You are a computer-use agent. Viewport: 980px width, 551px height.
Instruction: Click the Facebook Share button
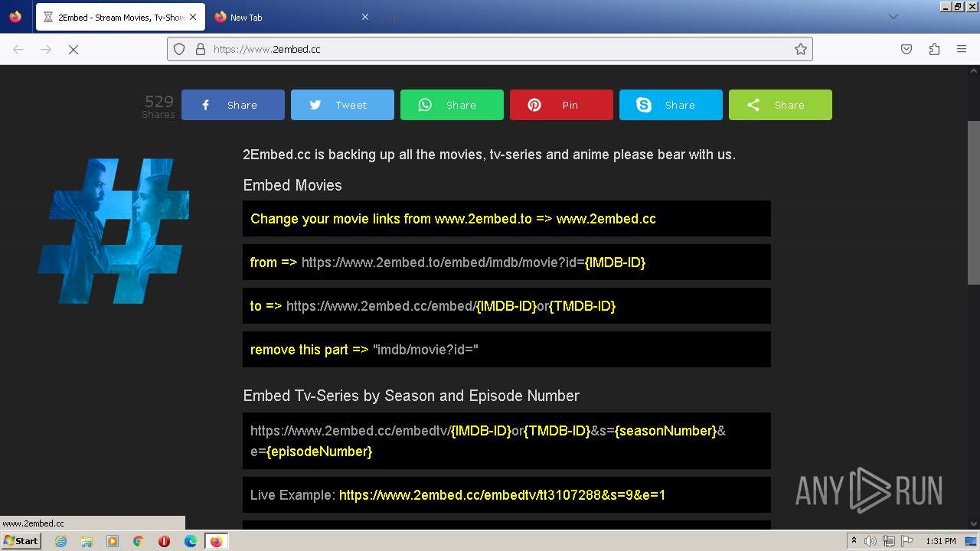pos(233,105)
